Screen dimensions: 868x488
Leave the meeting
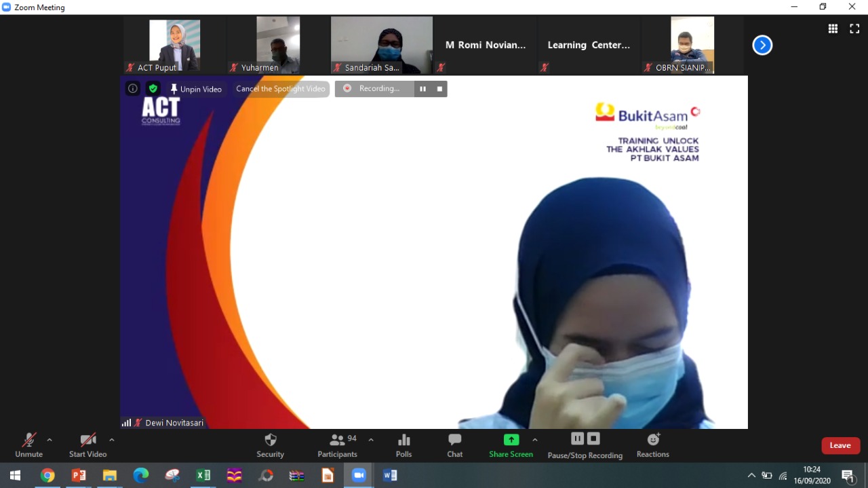coord(840,445)
